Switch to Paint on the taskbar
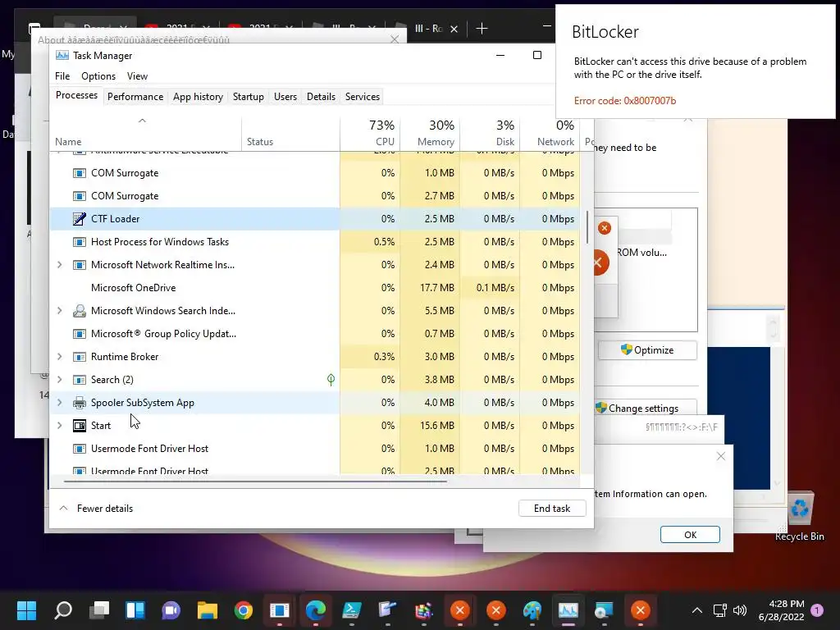 (532, 610)
